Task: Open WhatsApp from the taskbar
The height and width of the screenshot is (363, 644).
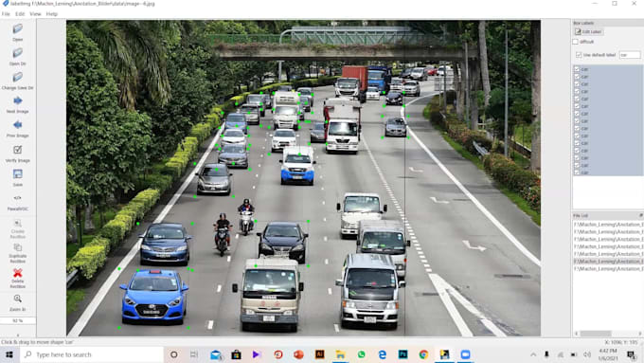Action: [361, 354]
